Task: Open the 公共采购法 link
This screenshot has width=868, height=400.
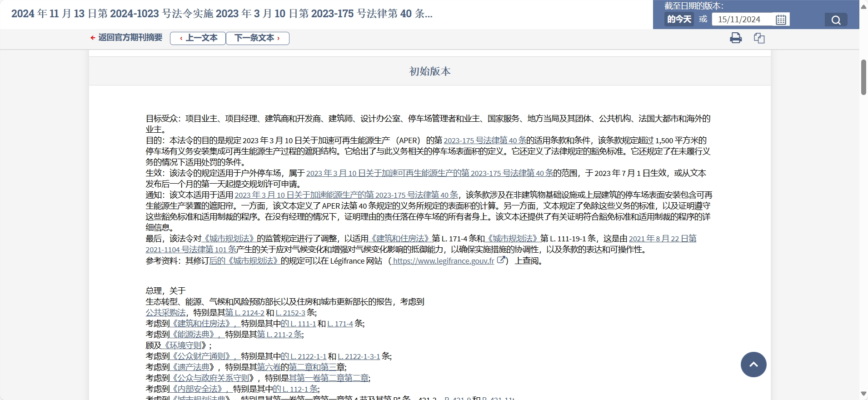Action: click(165, 313)
